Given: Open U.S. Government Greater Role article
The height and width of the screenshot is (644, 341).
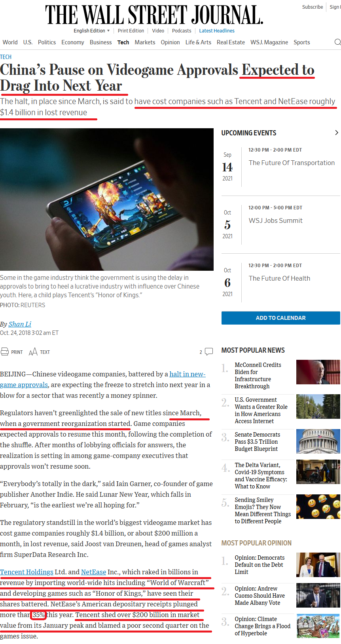Looking at the screenshot, I should coord(261,410).
